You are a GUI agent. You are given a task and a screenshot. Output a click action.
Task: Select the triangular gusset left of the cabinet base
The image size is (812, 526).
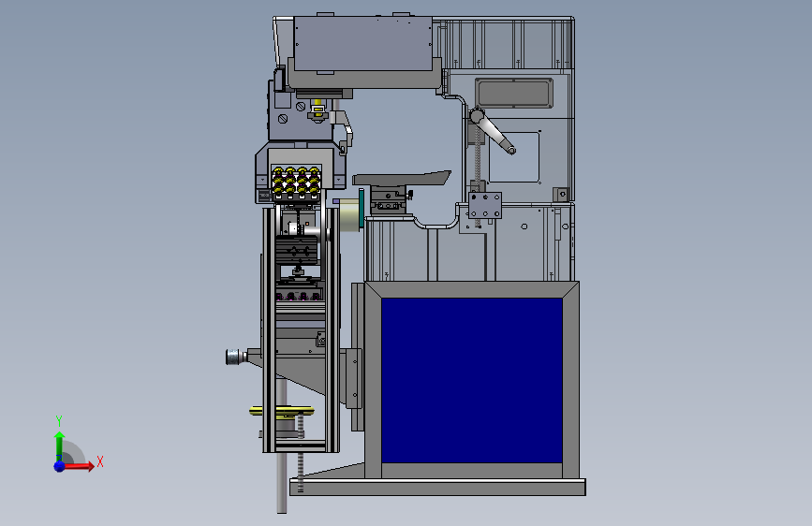(x=334, y=471)
